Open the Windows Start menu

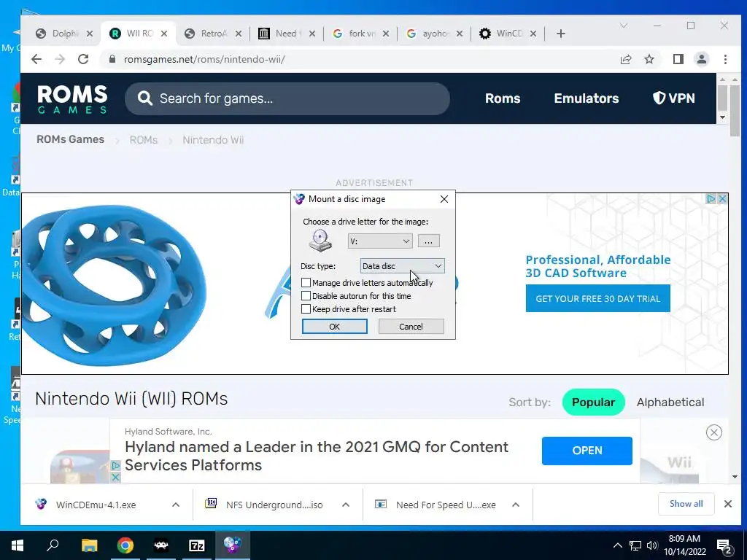coord(18,545)
